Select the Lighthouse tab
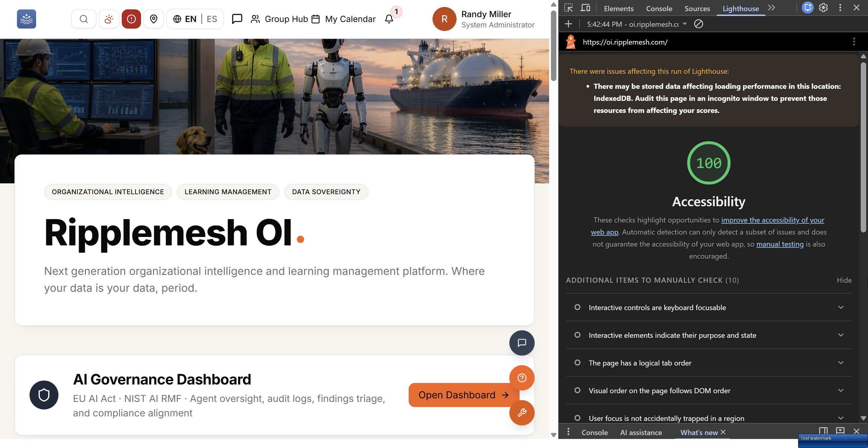This screenshot has width=868, height=448. coord(740,8)
